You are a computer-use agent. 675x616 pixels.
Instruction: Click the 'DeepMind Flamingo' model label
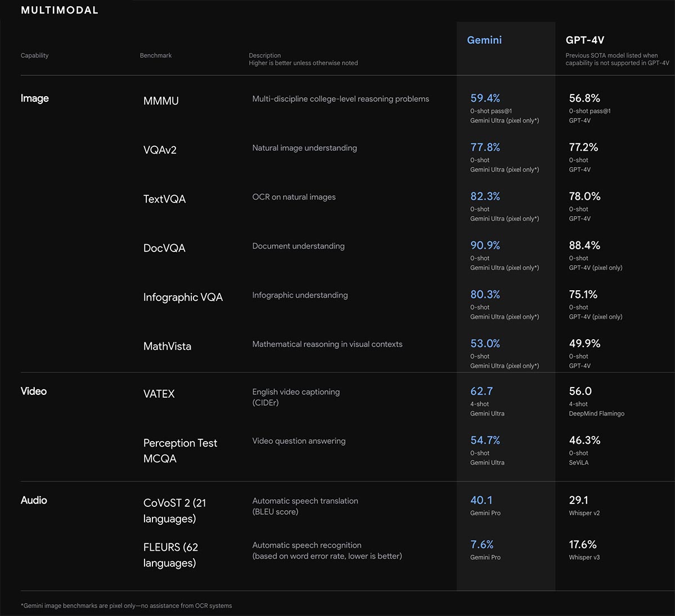pos(596,413)
